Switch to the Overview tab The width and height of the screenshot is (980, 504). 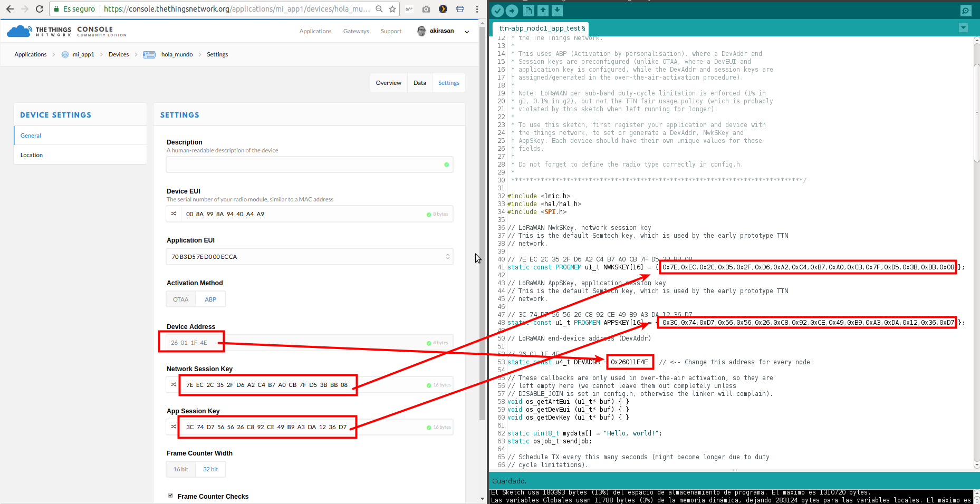point(389,83)
